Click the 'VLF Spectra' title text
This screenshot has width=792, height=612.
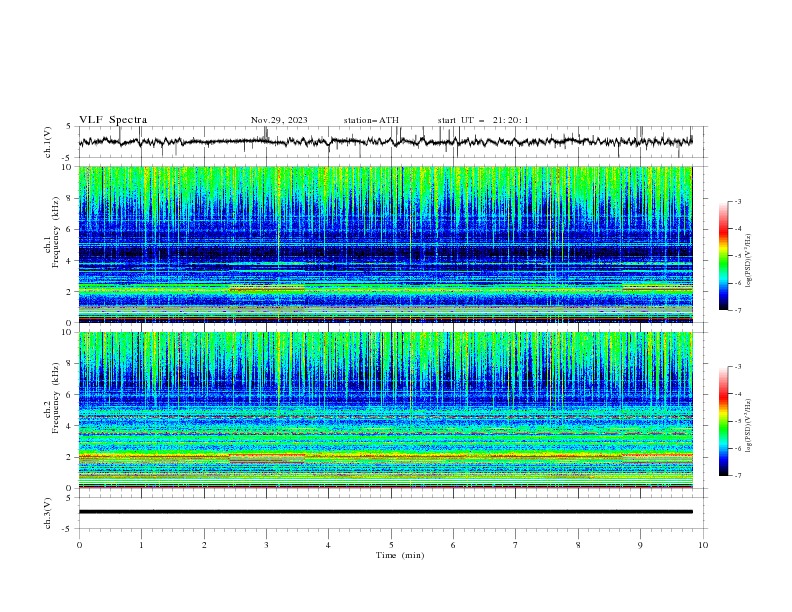pos(113,120)
